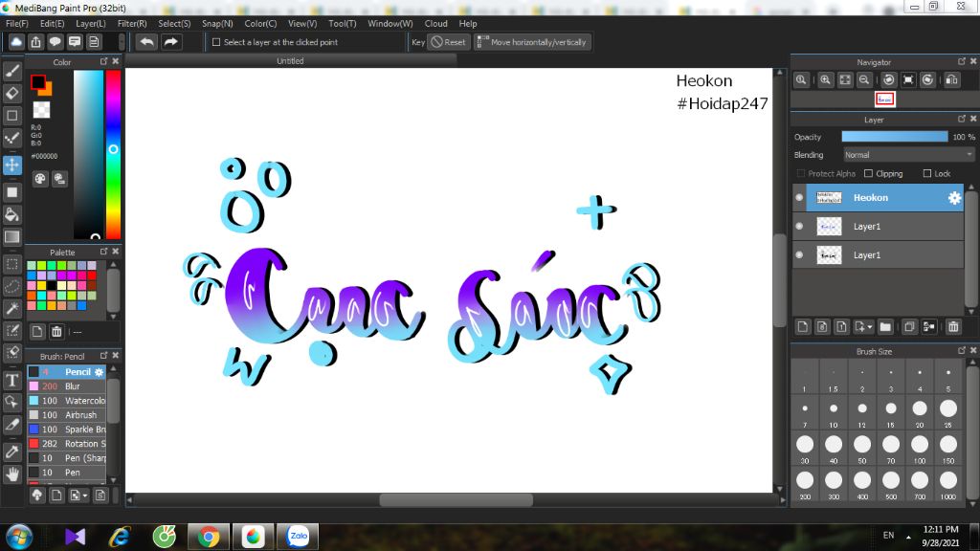This screenshot has width=980, height=551.
Task: Toggle Protect Alpha checkbox
Action: click(801, 174)
